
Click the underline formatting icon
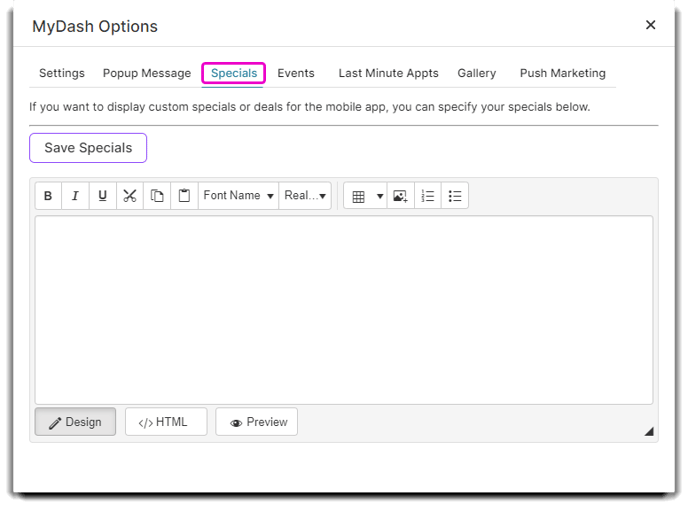(x=103, y=196)
